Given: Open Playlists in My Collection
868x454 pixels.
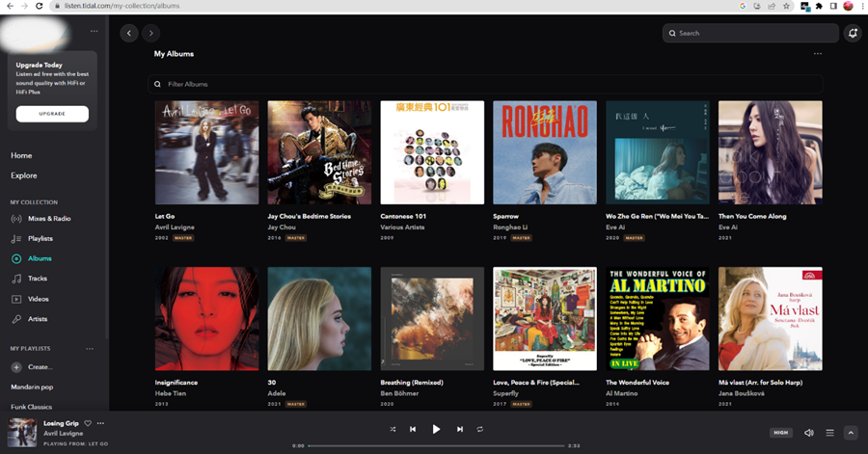Looking at the screenshot, I should [41, 238].
